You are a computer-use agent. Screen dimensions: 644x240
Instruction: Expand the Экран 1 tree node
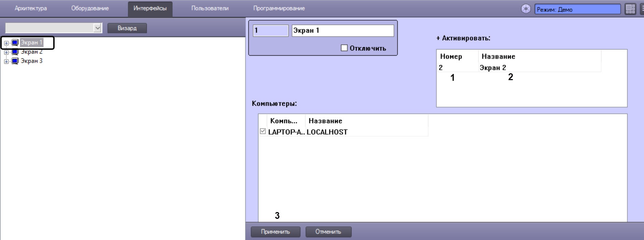6,43
